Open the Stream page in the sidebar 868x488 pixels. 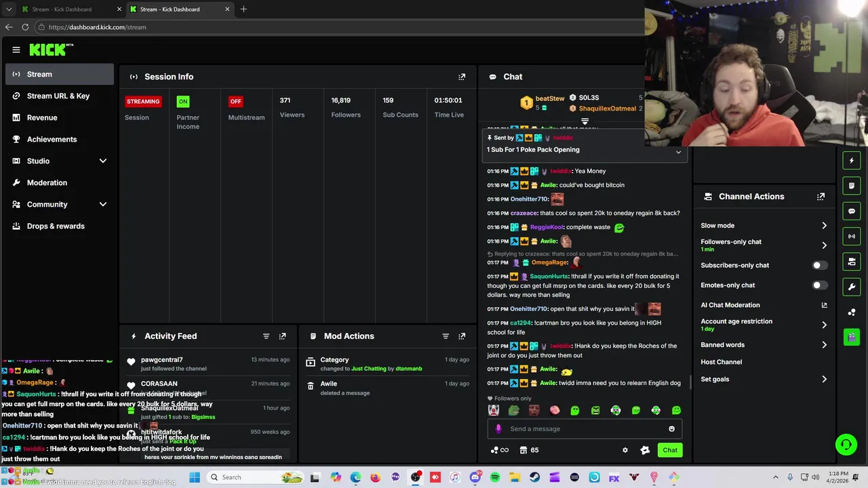60,75
